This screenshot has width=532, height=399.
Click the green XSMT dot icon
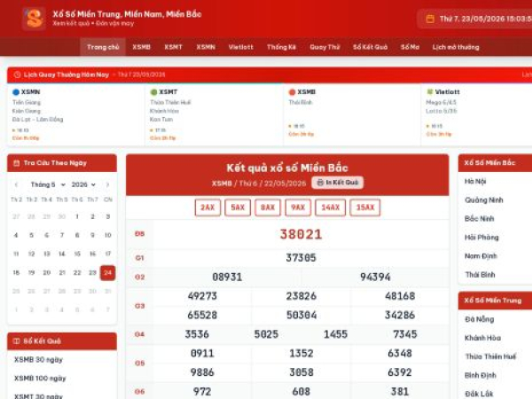pos(153,92)
